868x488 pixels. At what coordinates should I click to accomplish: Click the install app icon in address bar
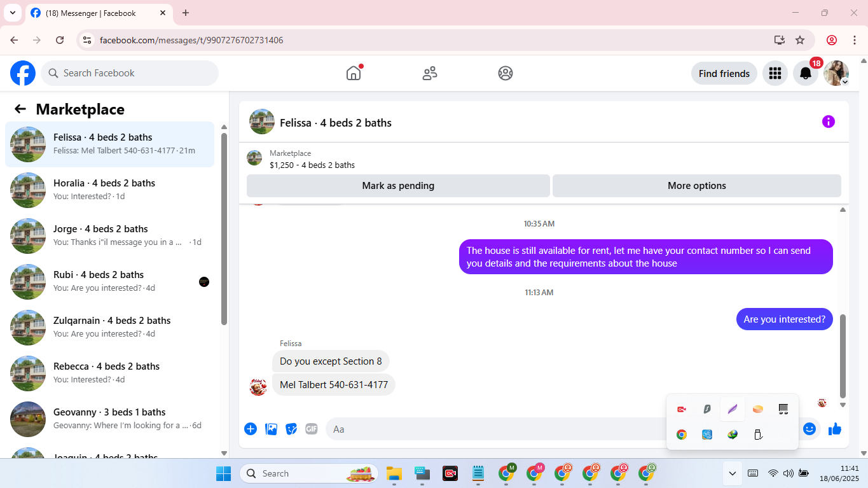coord(779,40)
